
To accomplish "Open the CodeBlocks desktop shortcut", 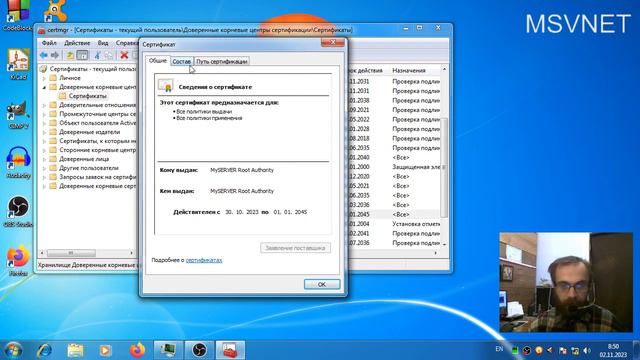I will 17,15.
